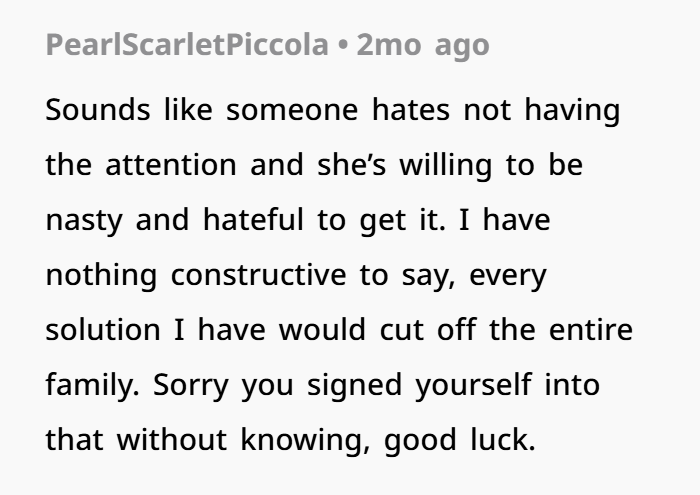Click the word 'solution' in the comment
700x495 pixels.
pos(103,330)
